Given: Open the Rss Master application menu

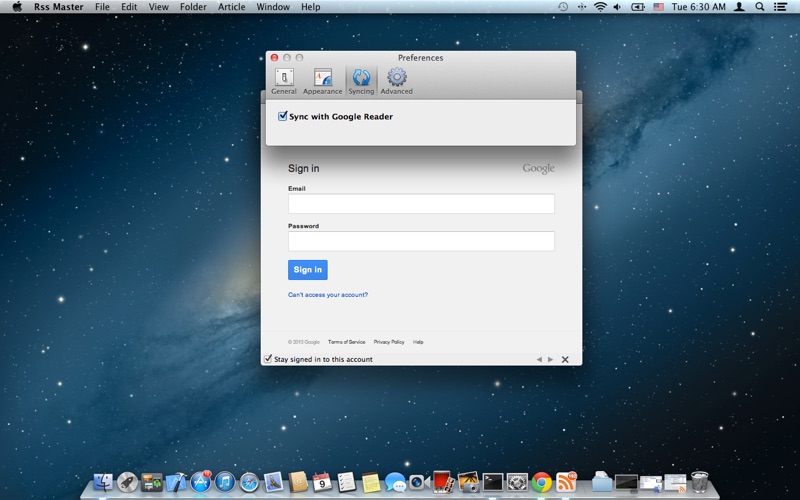Looking at the screenshot, I should [59, 7].
